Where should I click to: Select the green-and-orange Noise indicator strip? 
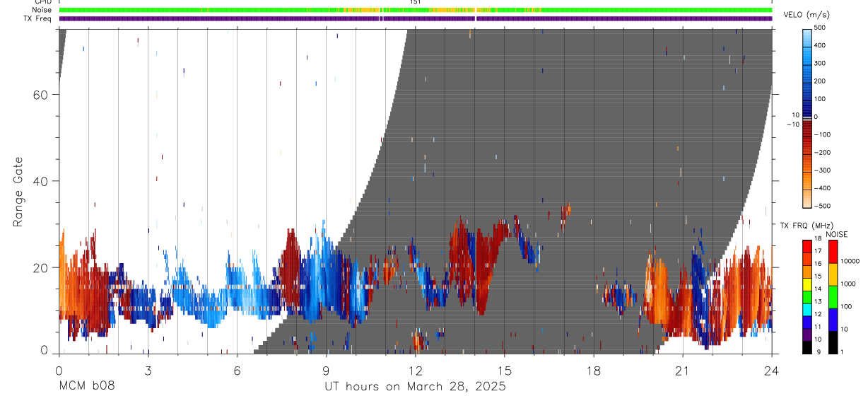click(x=416, y=10)
